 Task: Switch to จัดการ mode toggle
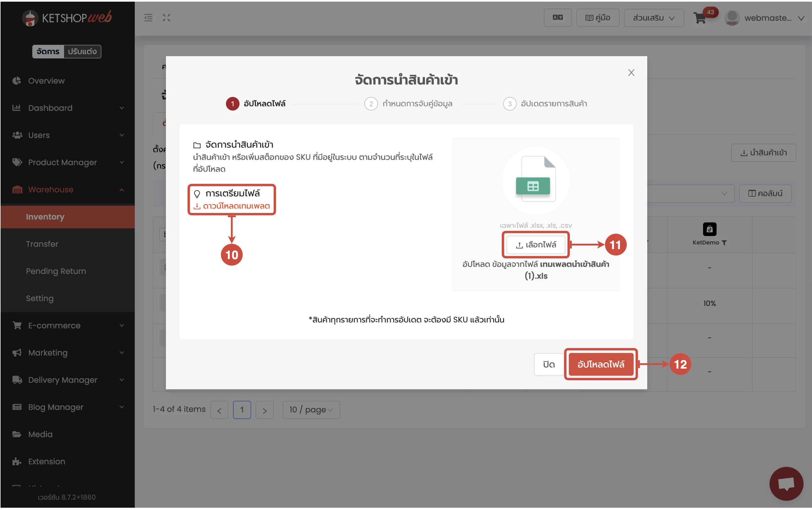(48, 52)
